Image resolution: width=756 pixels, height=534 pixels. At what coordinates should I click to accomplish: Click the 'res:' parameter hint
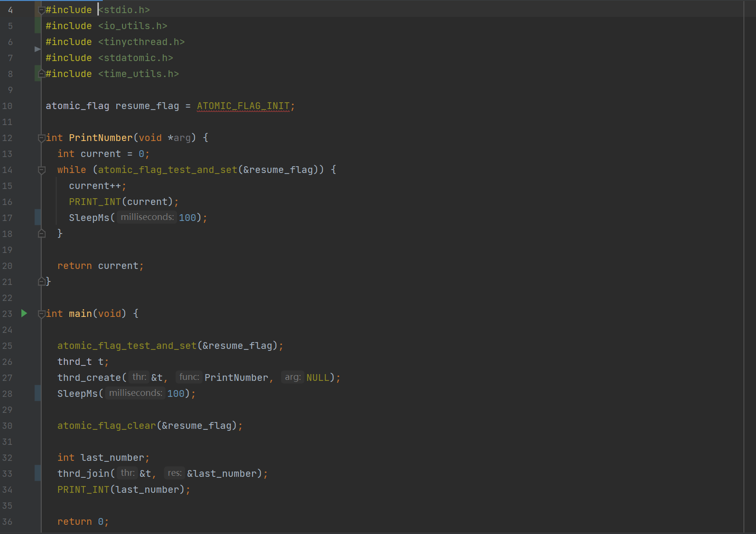click(x=174, y=473)
